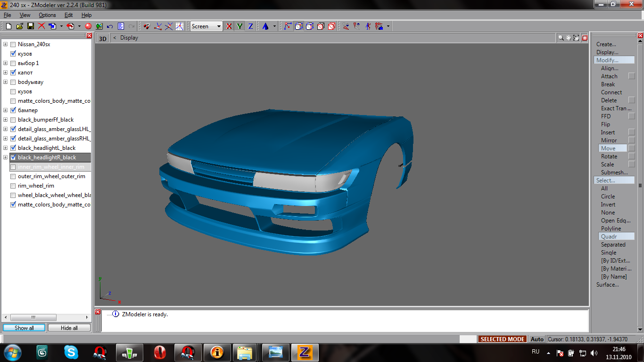Screen dimensions: 644x362
Task: Open the materials editor red sphere icon
Action: [x=88, y=26]
